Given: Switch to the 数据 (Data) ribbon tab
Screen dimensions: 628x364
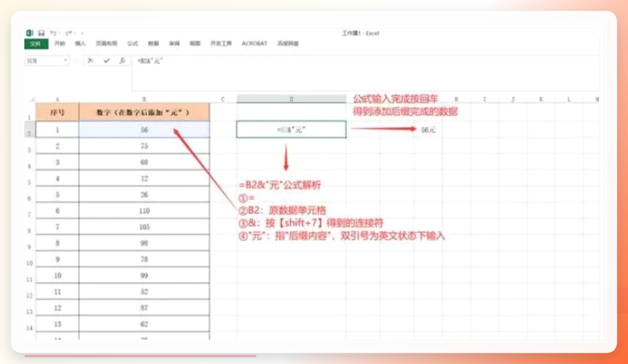Looking at the screenshot, I should [x=153, y=43].
